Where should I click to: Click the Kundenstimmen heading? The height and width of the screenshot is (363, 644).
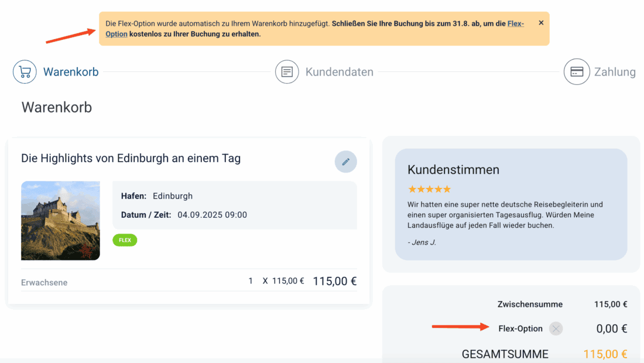pos(453,170)
